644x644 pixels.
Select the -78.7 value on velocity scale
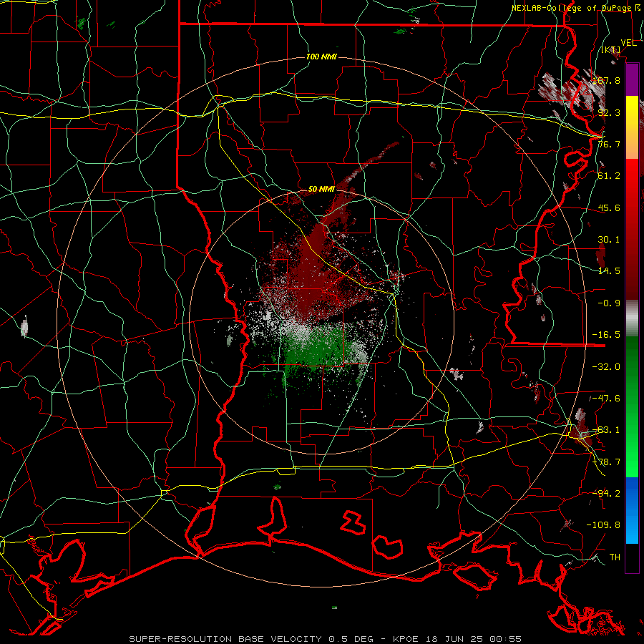tap(606, 462)
